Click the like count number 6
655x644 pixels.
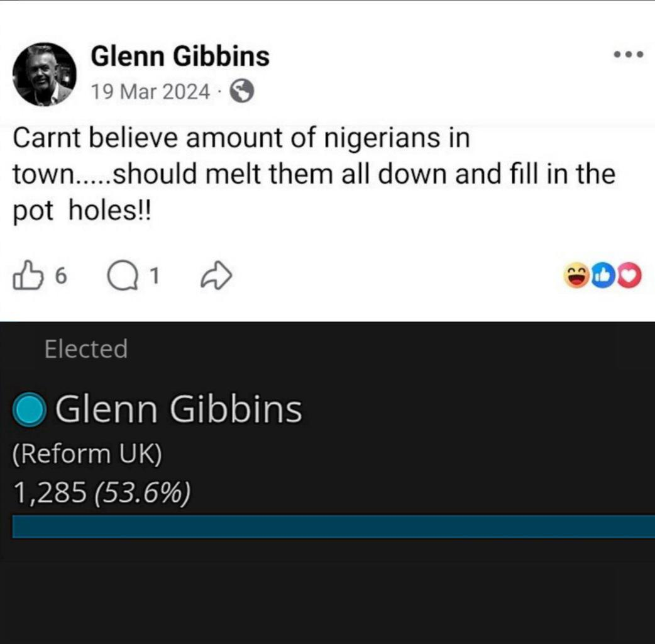tap(61, 276)
